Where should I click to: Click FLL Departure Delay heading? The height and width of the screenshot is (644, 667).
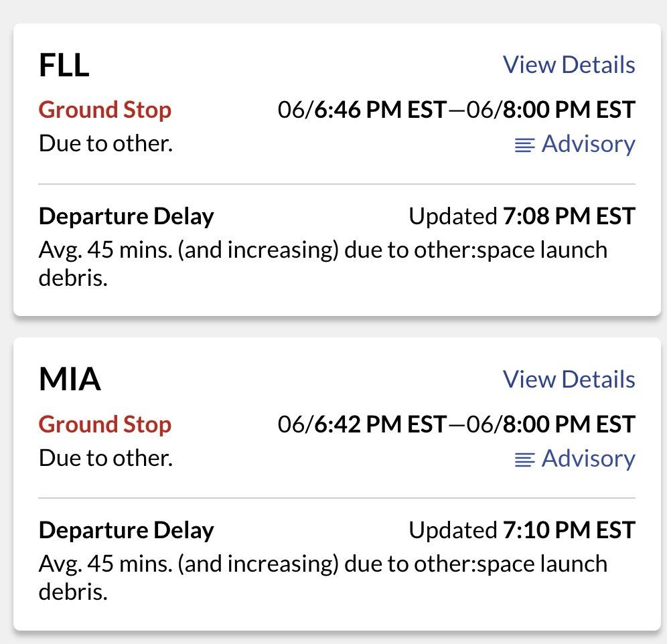click(127, 217)
